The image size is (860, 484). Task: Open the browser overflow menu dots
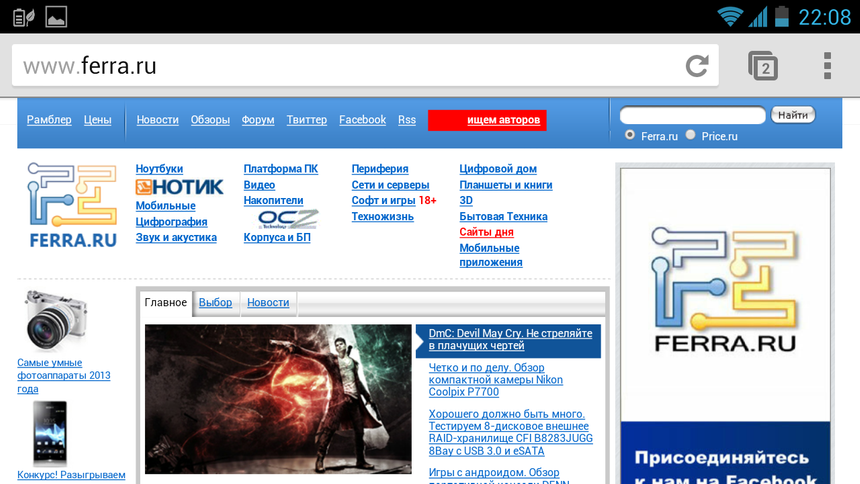[827, 66]
